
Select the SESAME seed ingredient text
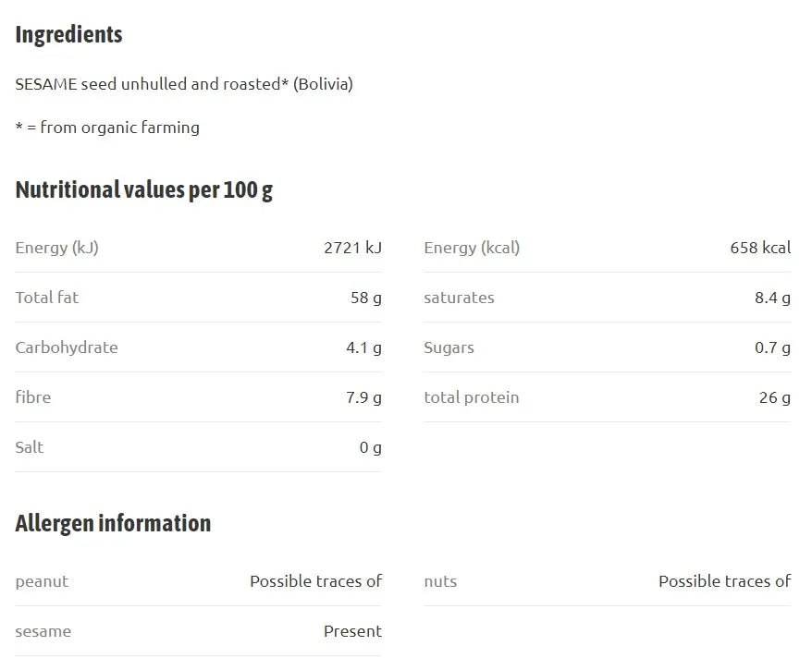coord(184,84)
